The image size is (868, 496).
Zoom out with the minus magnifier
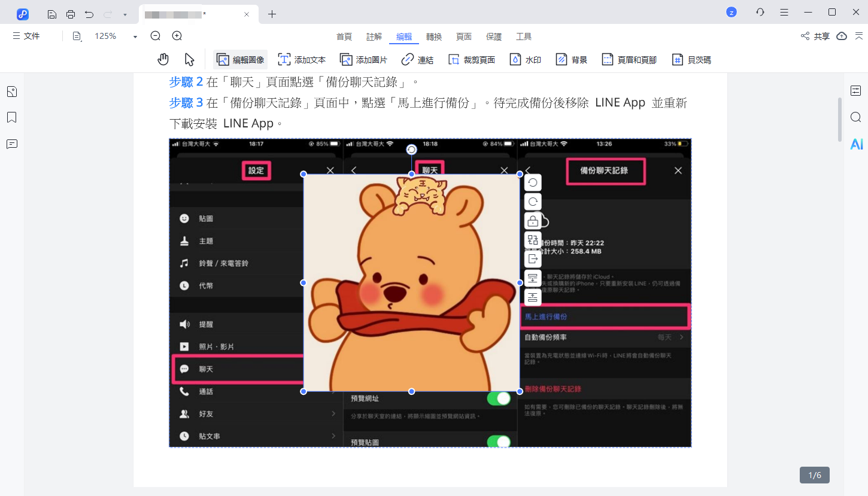pos(156,36)
